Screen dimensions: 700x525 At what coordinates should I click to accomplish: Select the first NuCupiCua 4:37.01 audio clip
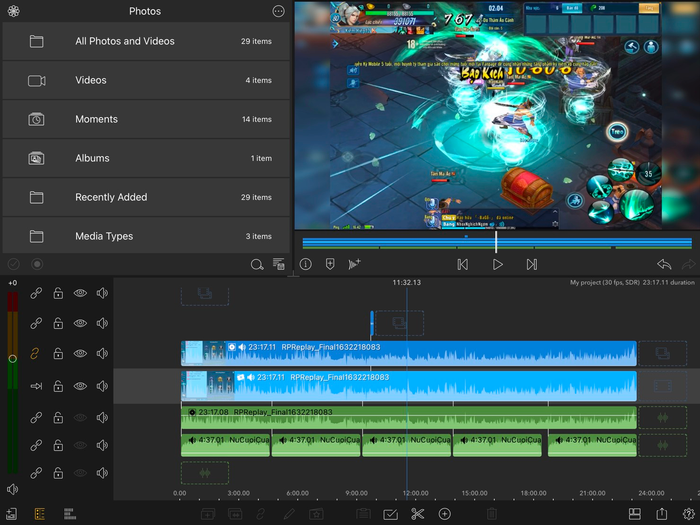(x=225, y=445)
